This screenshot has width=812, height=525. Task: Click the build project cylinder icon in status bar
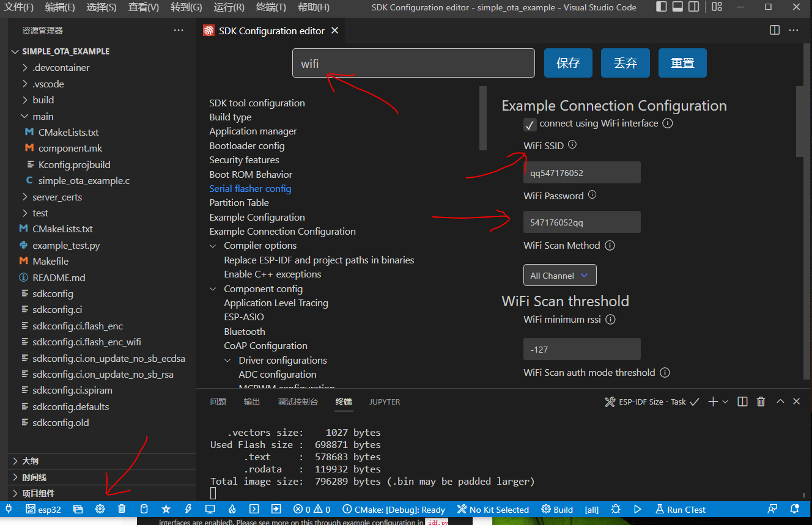(x=144, y=509)
